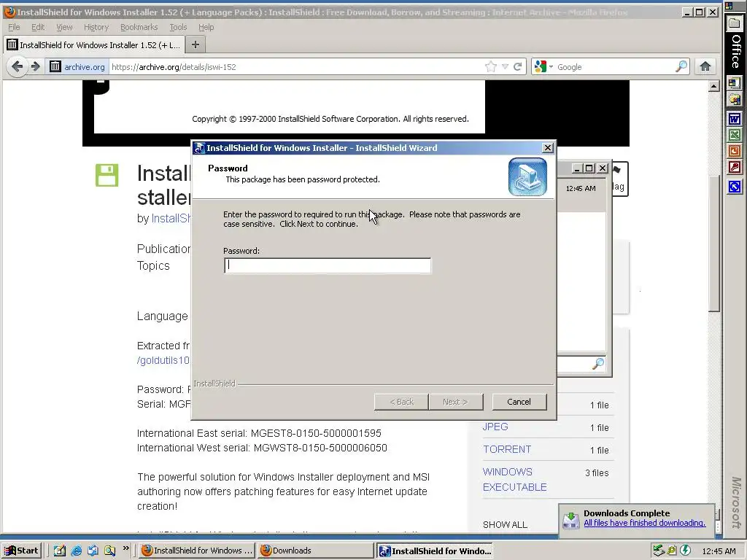
Task: Open a new tab with plus button
Action: 196,44
